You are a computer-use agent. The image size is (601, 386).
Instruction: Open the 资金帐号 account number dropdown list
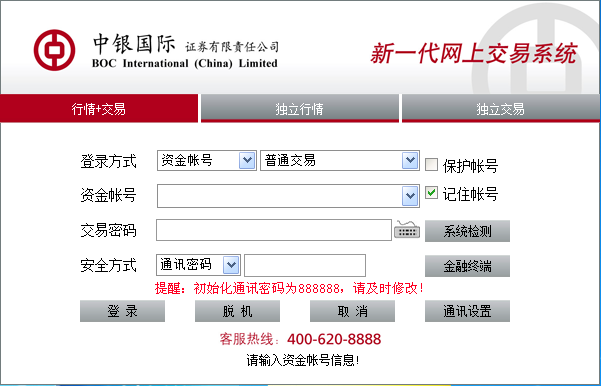[x=410, y=196]
